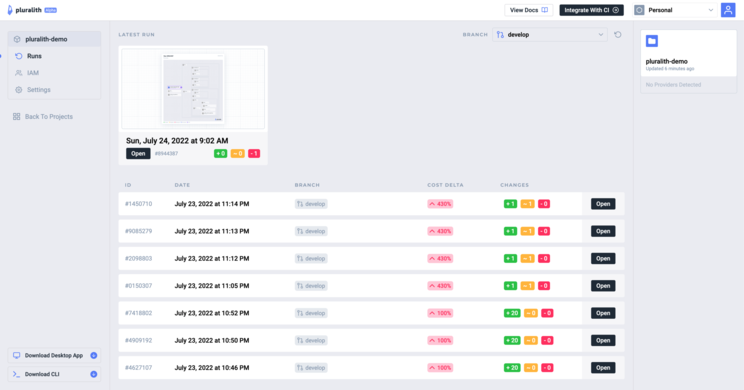The height and width of the screenshot is (390, 744).
Task: Open run #4909192
Action: click(603, 340)
